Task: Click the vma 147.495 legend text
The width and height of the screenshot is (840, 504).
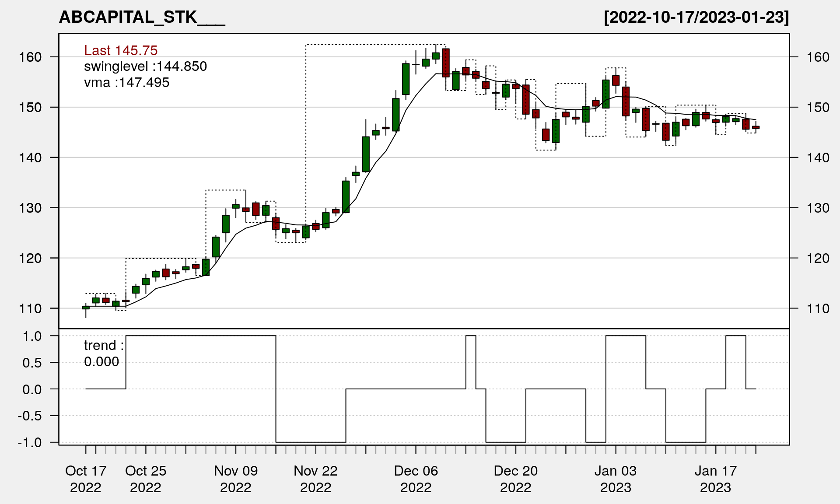Action: point(126,83)
